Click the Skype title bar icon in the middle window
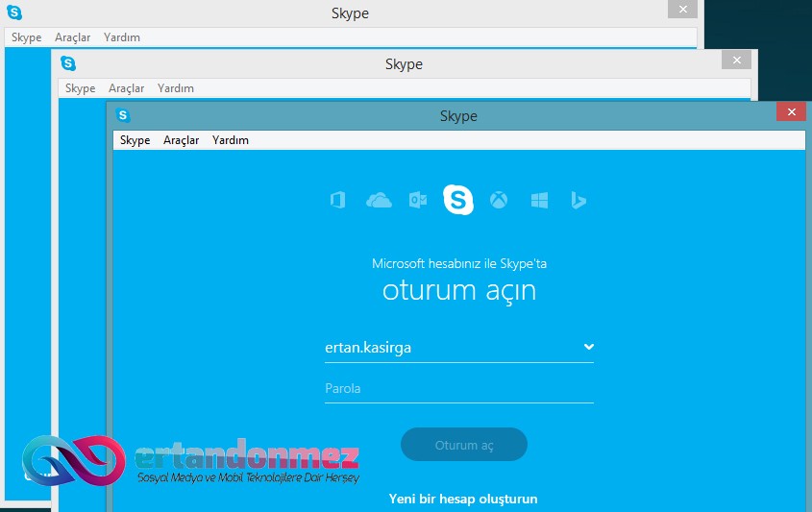812x512 pixels. point(68,63)
